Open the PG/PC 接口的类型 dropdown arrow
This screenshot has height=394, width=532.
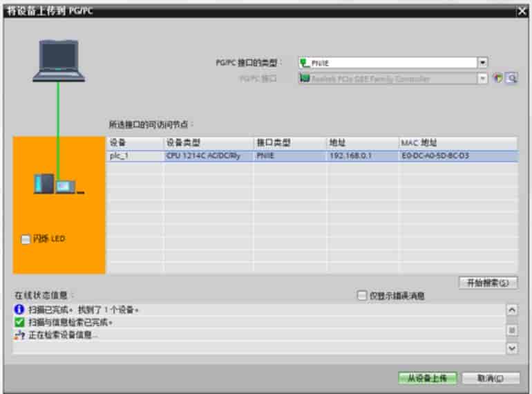click(x=482, y=63)
